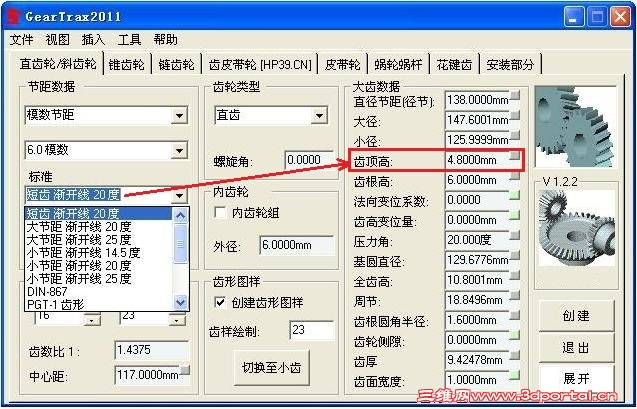Click the 中心距 input field
Viewport: 637px width, 409px height.
[147, 375]
